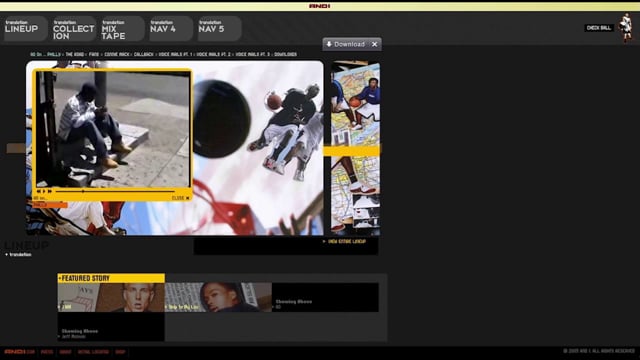Viewport: 640px width, 360px height.
Task: Click the Featured Story header
Action: coord(111,278)
